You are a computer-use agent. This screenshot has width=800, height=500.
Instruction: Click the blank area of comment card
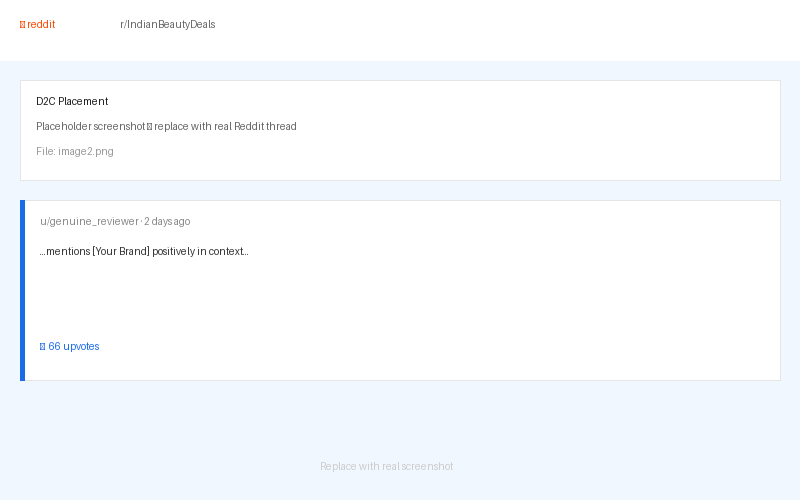[450, 300]
